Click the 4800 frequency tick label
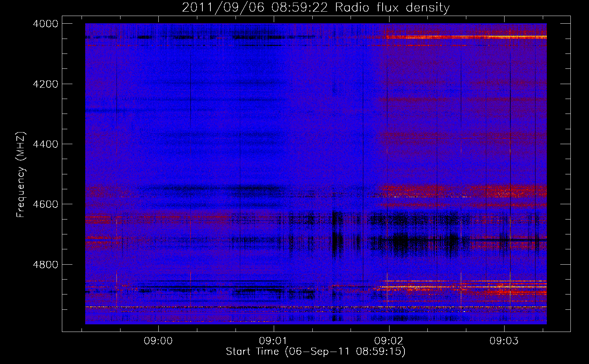 pos(46,265)
